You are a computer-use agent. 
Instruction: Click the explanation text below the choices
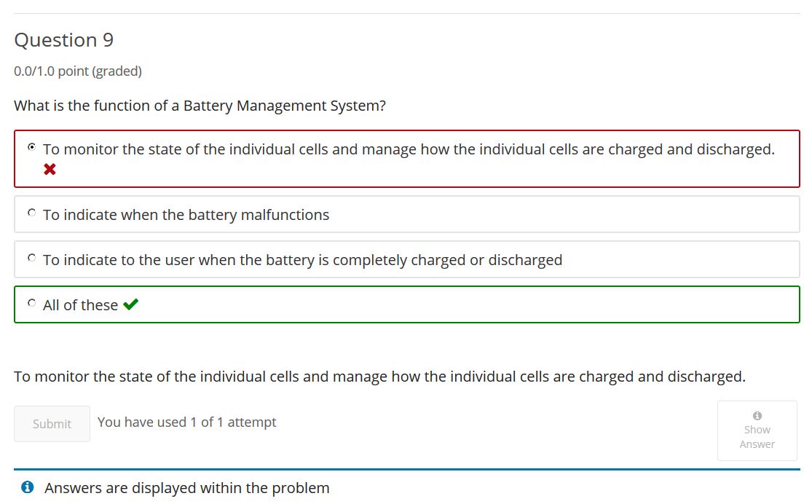coord(379,377)
